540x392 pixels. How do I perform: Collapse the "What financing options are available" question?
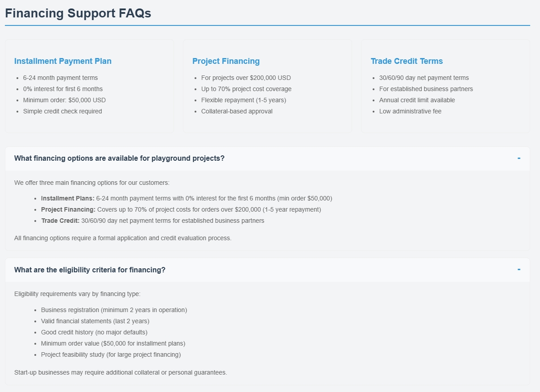coord(119,158)
